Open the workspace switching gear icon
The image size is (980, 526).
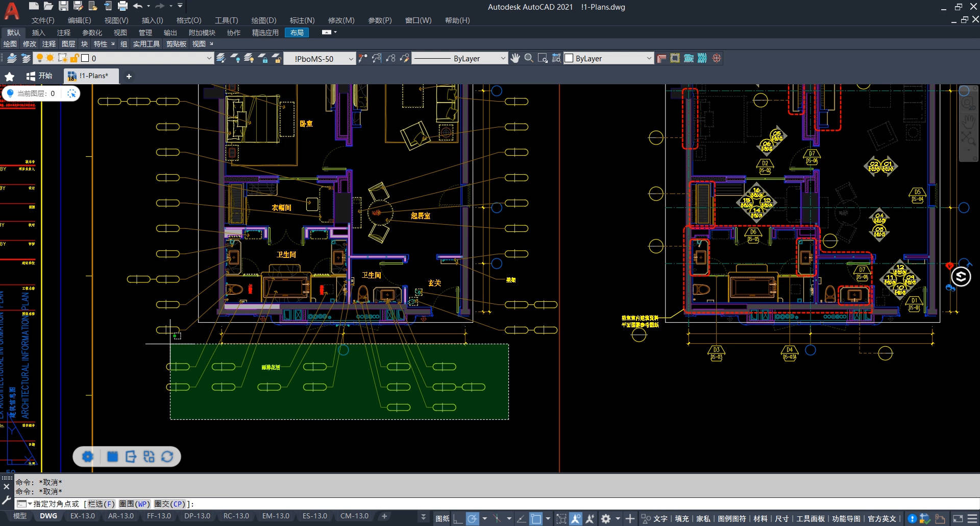pos(606,519)
